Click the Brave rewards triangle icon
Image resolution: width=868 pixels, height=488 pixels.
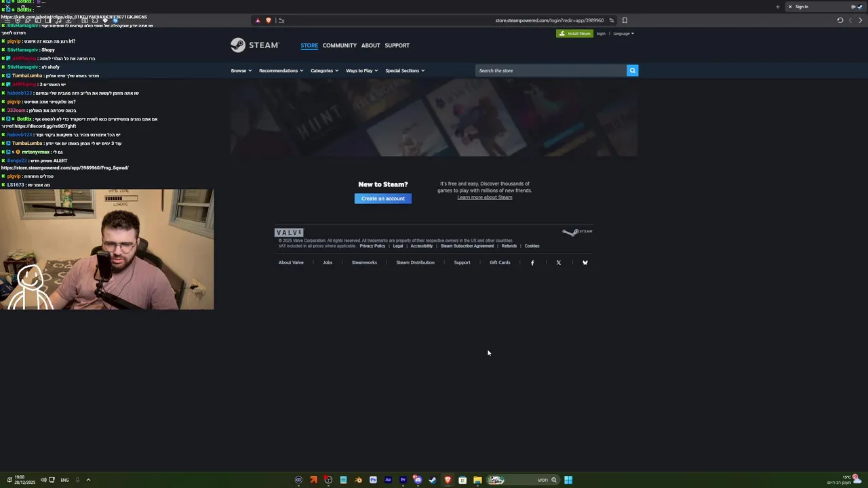click(258, 20)
